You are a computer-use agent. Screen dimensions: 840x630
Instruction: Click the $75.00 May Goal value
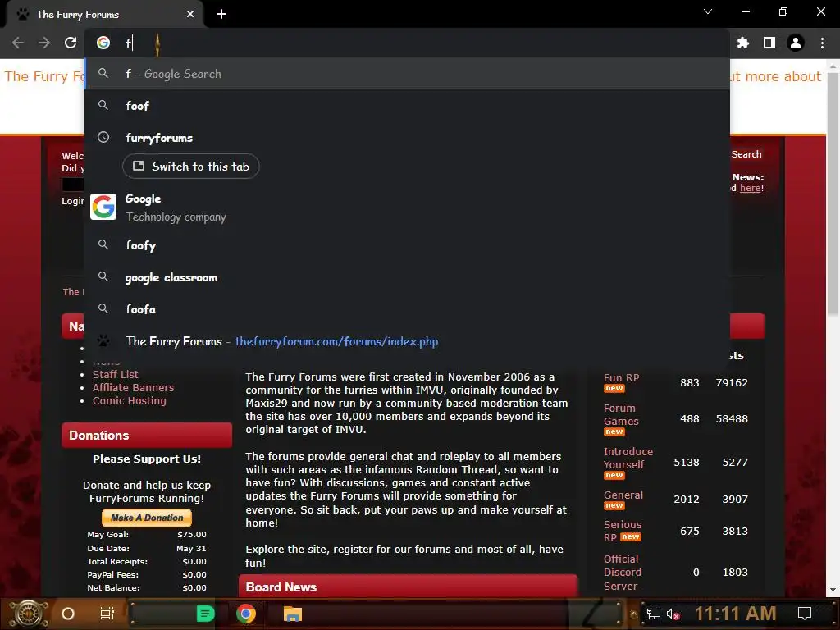click(x=192, y=535)
